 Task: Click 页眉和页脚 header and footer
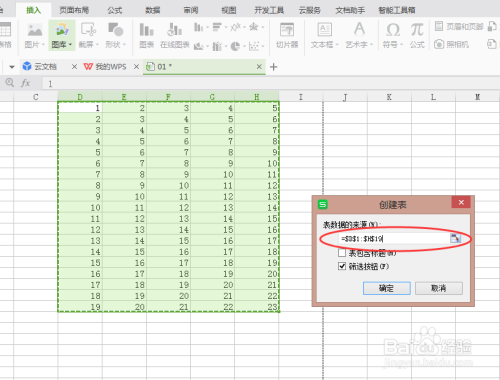(x=459, y=26)
